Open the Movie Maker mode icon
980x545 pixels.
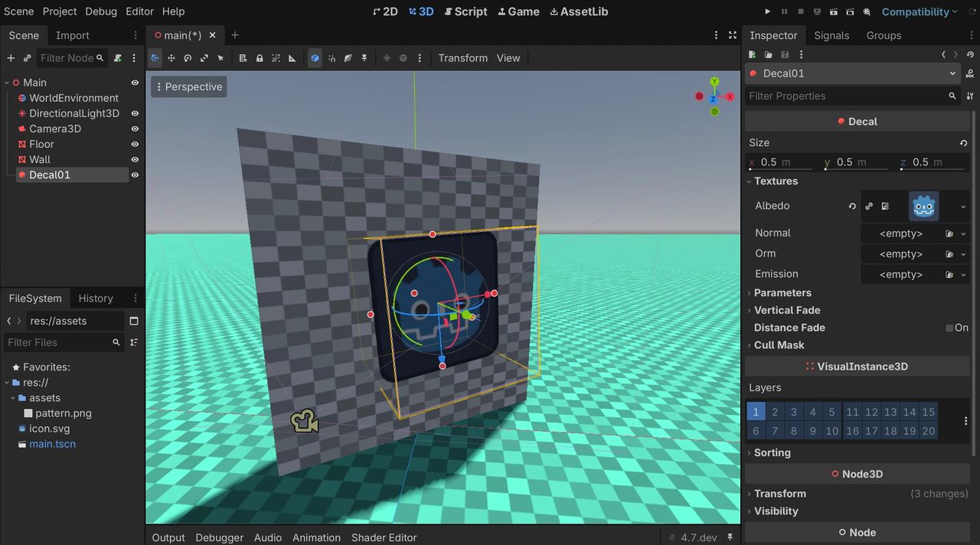867,11
